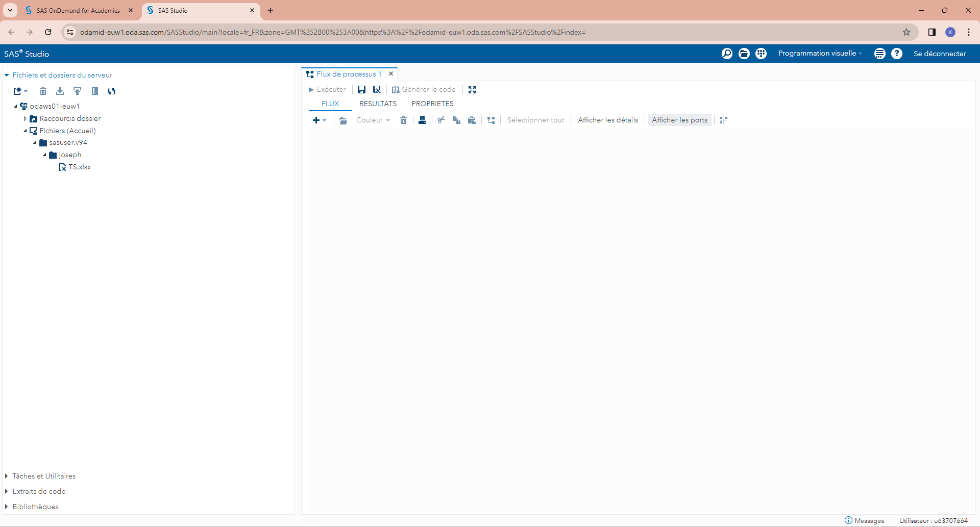Click Se déconnecter
Image resolution: width=980 pixels, height=527 pixels.
pos(940,54)
